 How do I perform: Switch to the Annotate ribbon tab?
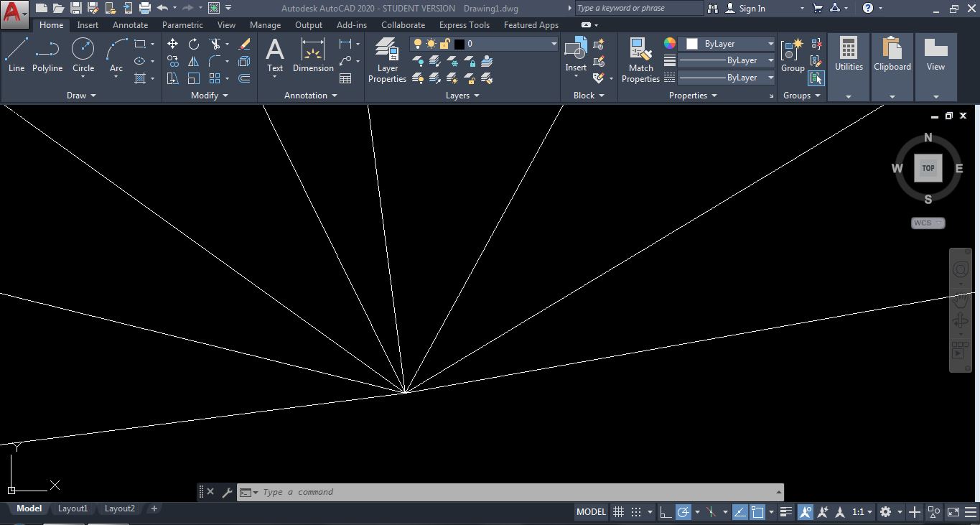[130, 24]
